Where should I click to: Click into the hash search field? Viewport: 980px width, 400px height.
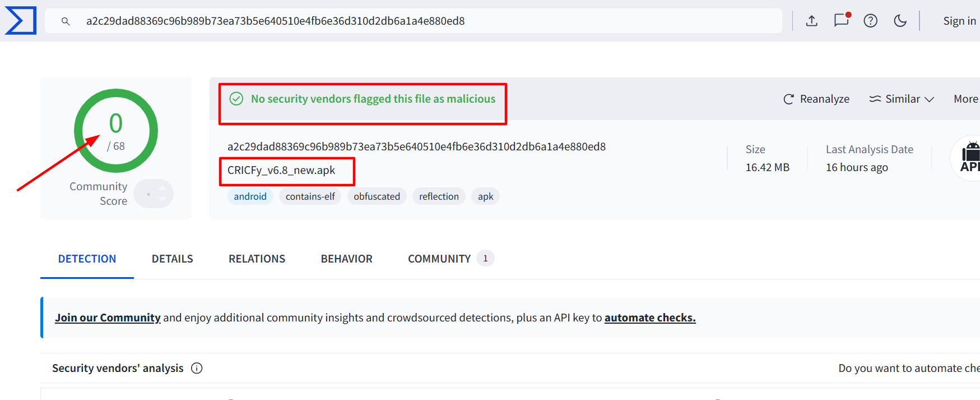tap(414, 21)
